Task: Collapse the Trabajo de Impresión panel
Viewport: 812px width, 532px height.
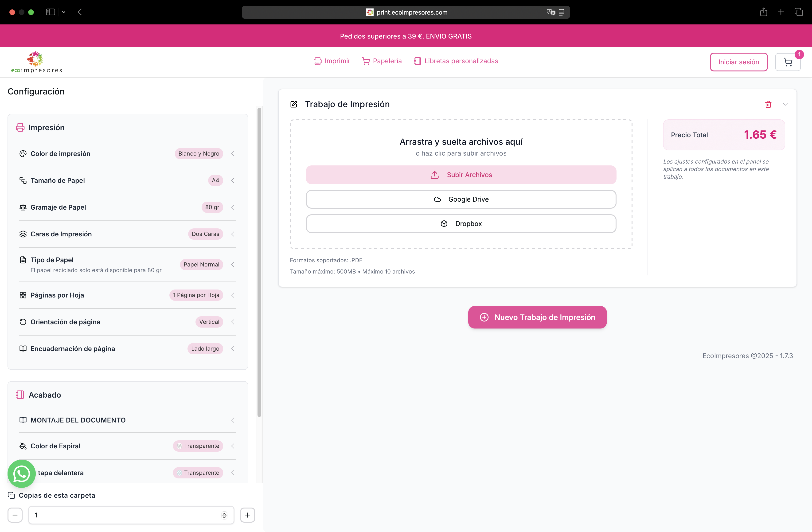Action: pos(785,104)
